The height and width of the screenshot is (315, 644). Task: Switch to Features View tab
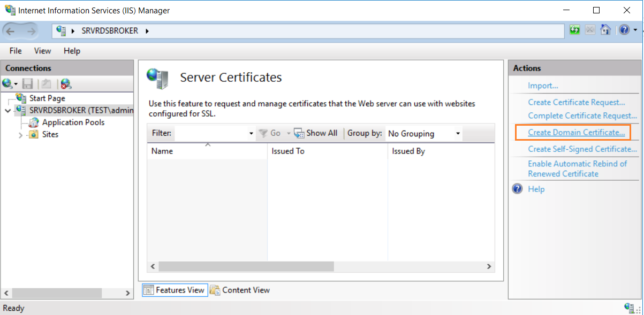click(174, 290)
